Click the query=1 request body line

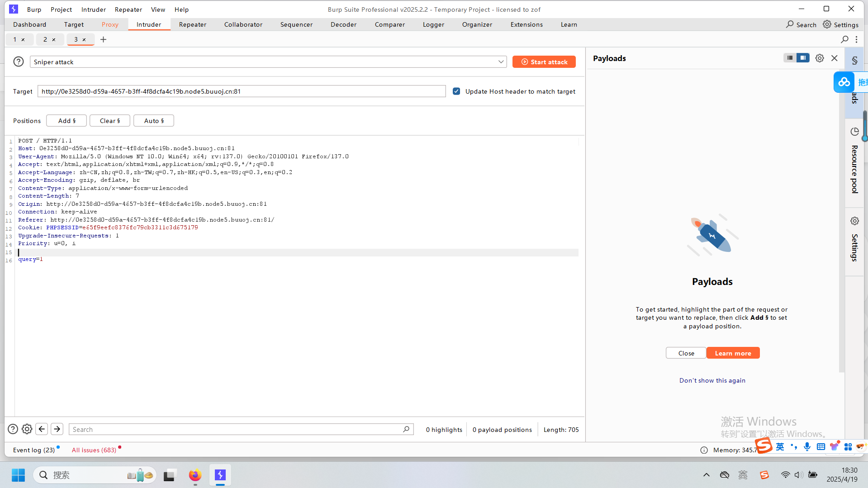tap(30, 259)
